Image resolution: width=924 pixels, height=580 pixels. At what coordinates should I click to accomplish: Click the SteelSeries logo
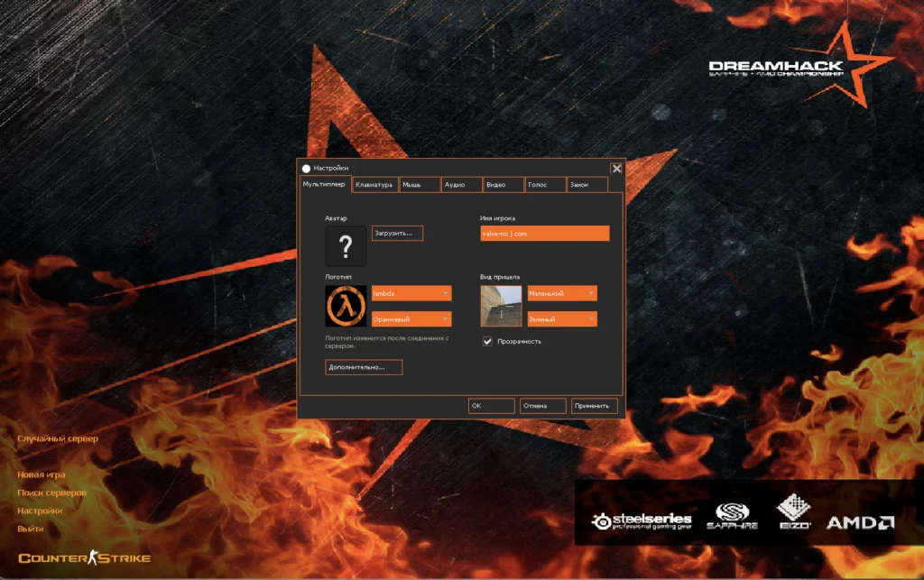pos(642,517)
